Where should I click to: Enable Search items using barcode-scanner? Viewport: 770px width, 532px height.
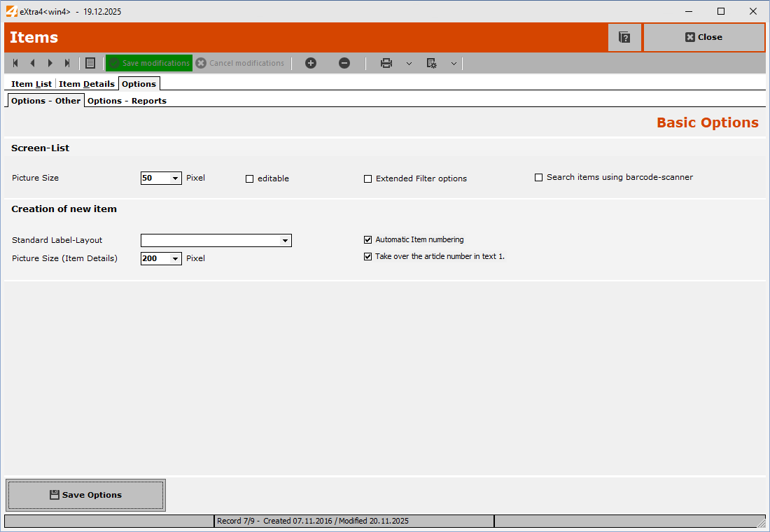(539, 178)
